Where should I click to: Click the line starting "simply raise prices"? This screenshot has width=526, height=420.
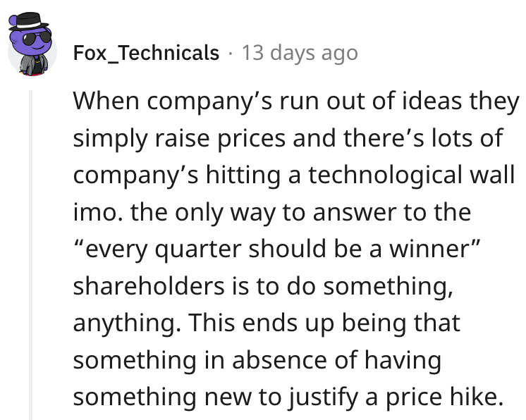(288, 137)
